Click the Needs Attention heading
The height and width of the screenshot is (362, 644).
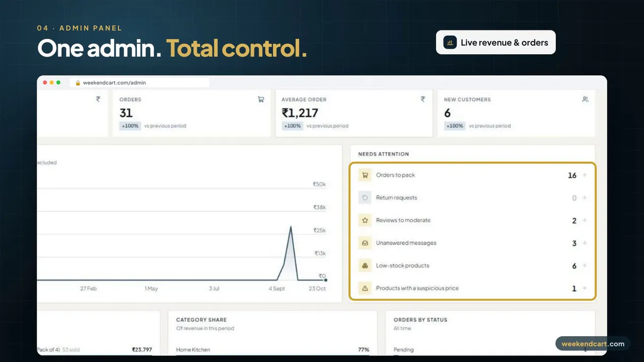[x=383, y=154]
